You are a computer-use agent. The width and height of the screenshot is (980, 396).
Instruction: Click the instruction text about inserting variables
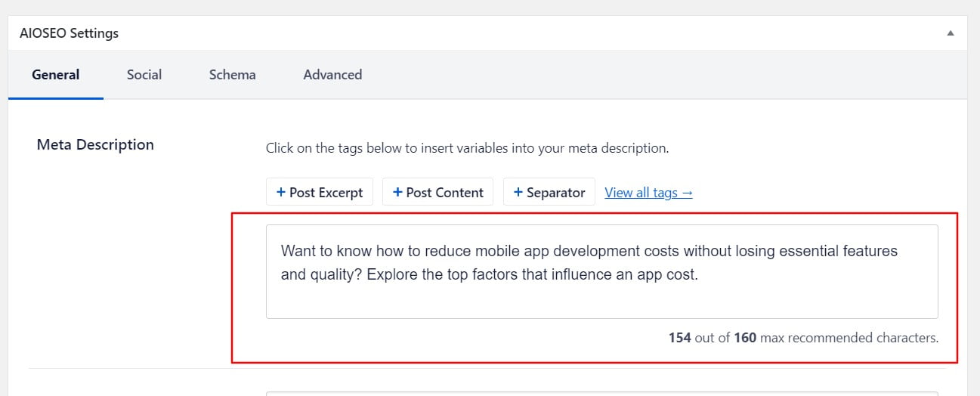click(x=467, y=148)
